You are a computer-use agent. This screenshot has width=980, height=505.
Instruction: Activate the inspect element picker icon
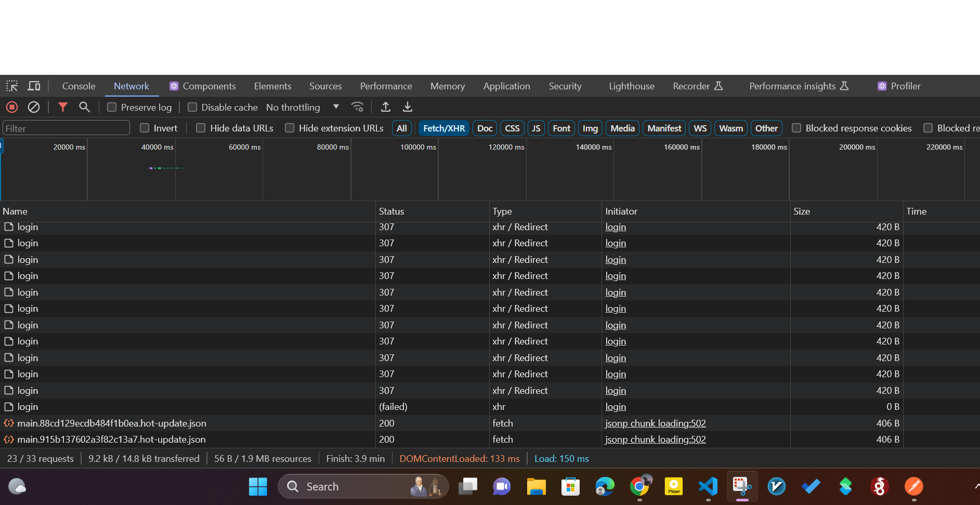(x=12, y=86)
